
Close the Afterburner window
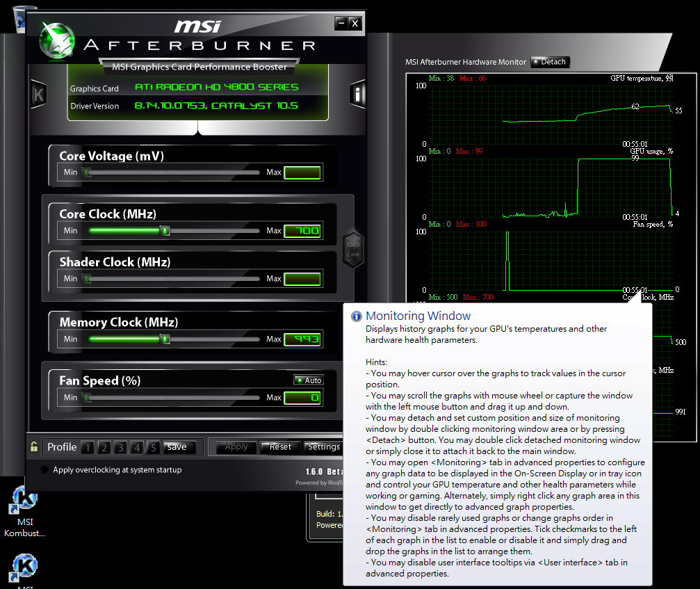pyautogui.click(x=355, y=23)
